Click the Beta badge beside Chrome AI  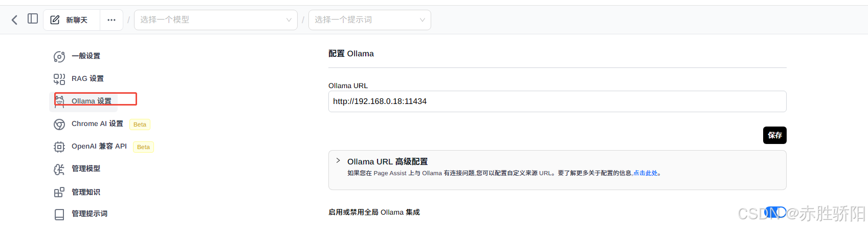point(140,124)
